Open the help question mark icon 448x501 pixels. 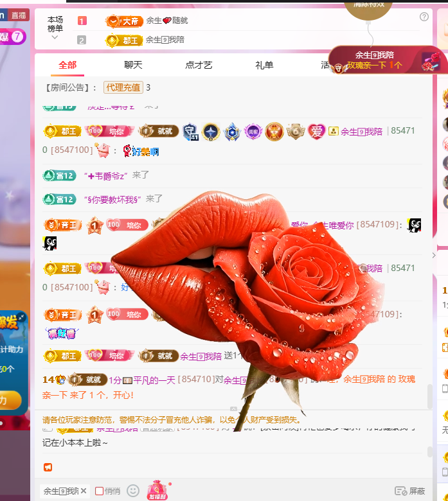(x=424, y=17)
